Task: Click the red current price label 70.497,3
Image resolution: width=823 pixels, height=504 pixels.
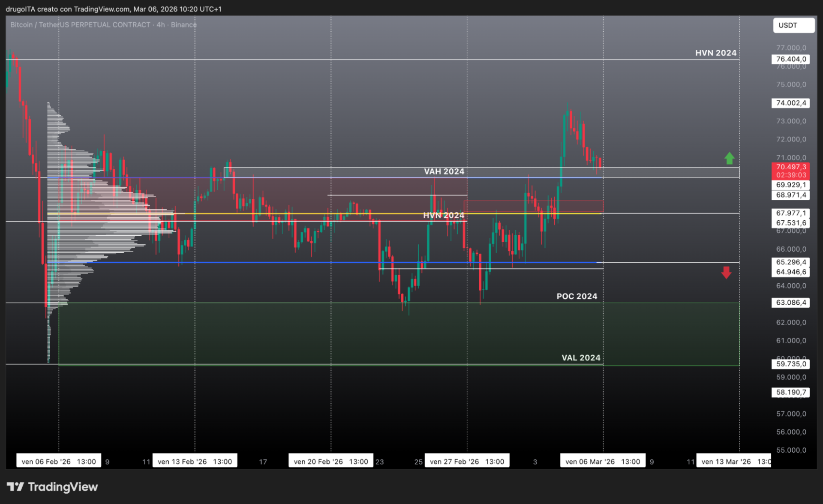Action: pyautogui.click(x=791, y=167)
